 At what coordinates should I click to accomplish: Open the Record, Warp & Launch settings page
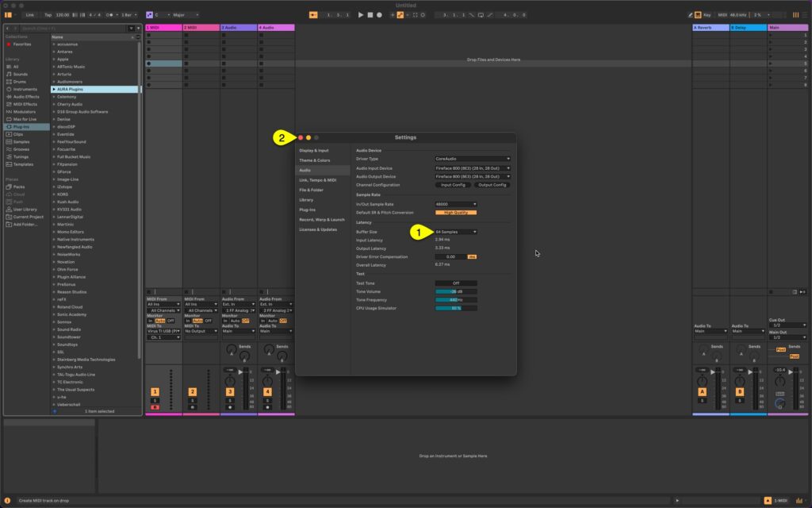point(323,220)
